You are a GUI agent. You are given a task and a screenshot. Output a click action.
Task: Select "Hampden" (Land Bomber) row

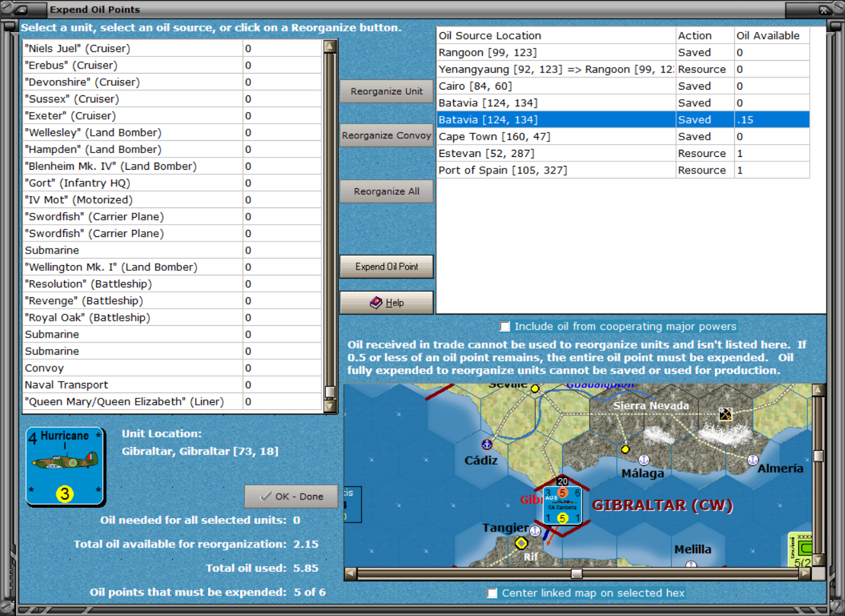[172, 149]
